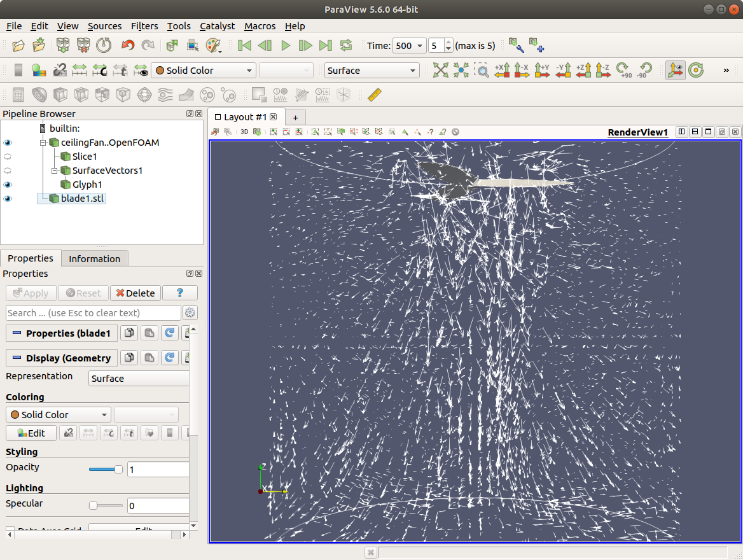Click the Edit coloring button
This screenshot has height=560, width=743.
pyautogui.click(x=31, y=433)
